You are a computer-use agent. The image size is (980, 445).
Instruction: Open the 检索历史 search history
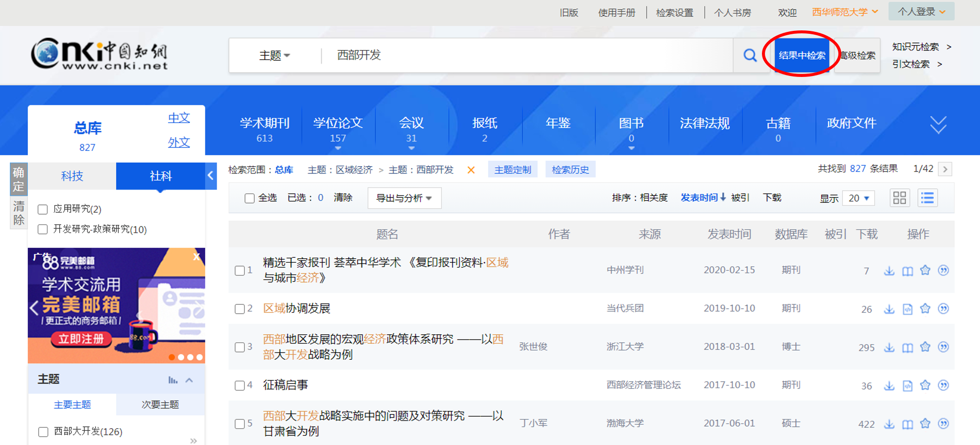pos(570,170)
